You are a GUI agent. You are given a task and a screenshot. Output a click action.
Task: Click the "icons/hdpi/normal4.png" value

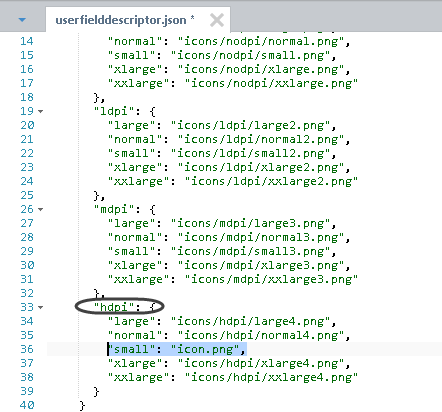[x=260, y=335]
